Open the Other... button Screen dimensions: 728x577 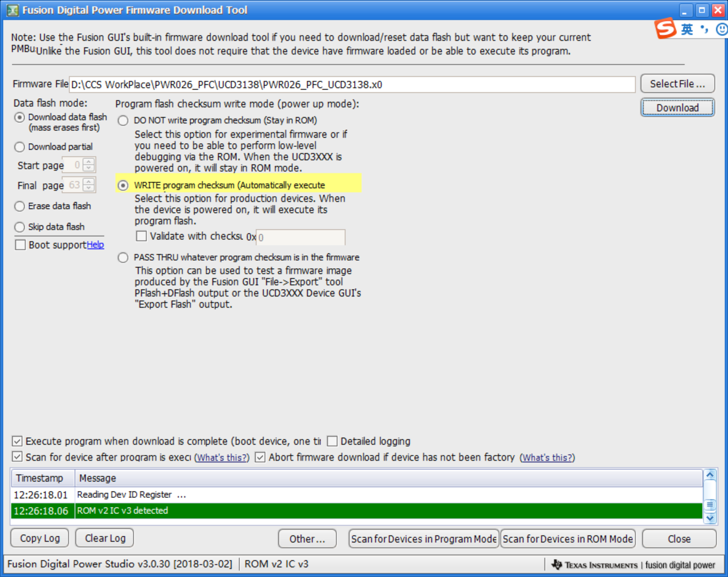[307, 539]
